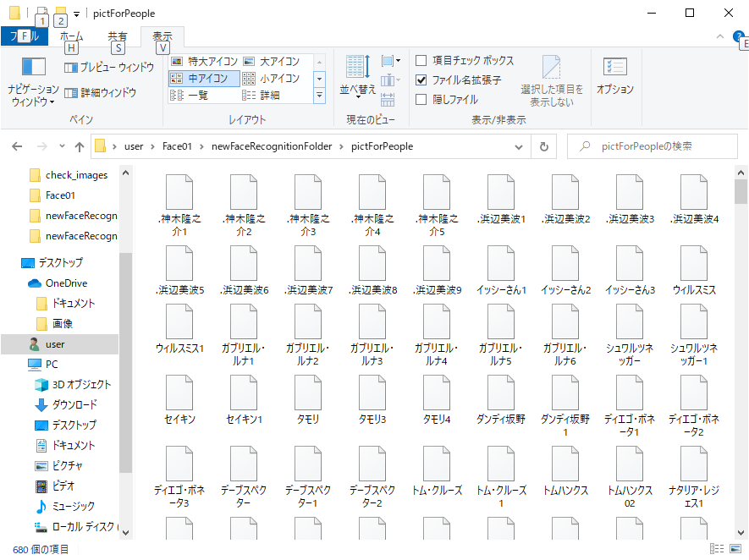Screen dimensions: 749x560
Task: Select the file ガブリエル・ルナ1
Action: click(x=243, y=336)
